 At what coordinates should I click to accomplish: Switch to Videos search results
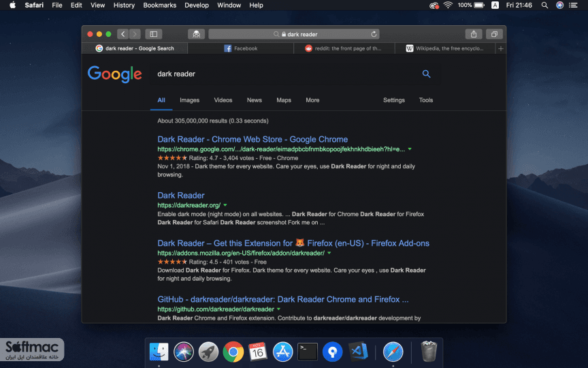coord(223,100)
